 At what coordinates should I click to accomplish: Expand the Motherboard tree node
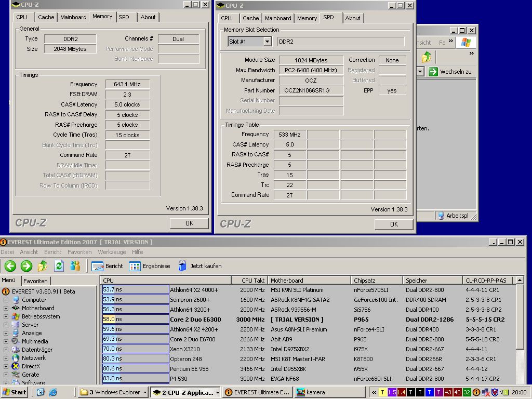(x=6, y=308)
